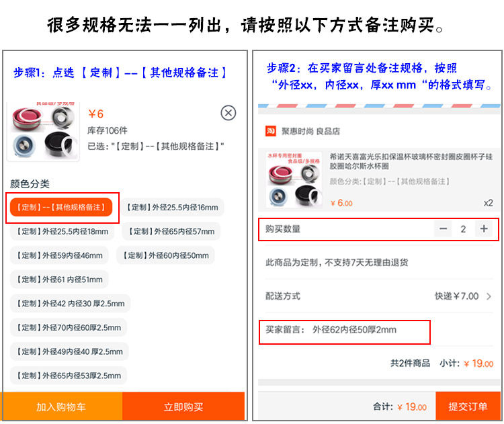Click the 立即购买 button
Image resolution: width=504 pixels, height=424 pixels.
(x=183, y=407)
